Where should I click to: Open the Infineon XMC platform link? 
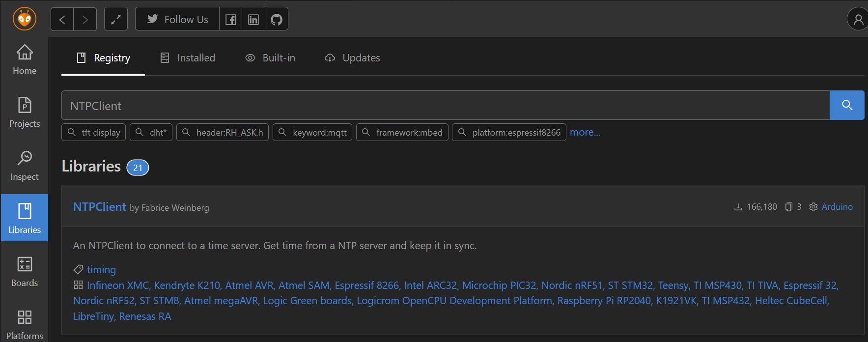tap(118, 285)
